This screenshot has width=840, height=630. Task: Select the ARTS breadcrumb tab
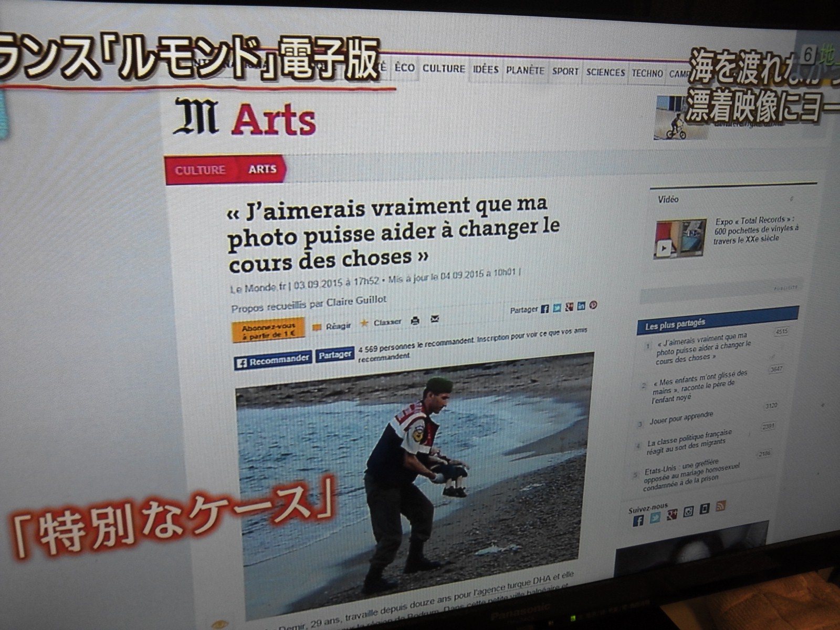pyautogui.click(x=262, y=169)
